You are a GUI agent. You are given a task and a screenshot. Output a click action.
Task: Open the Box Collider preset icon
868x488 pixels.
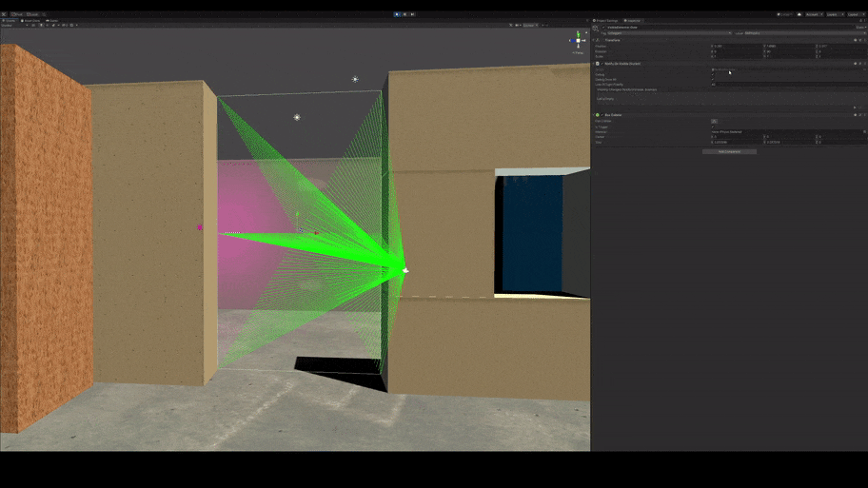pos(860,115)
